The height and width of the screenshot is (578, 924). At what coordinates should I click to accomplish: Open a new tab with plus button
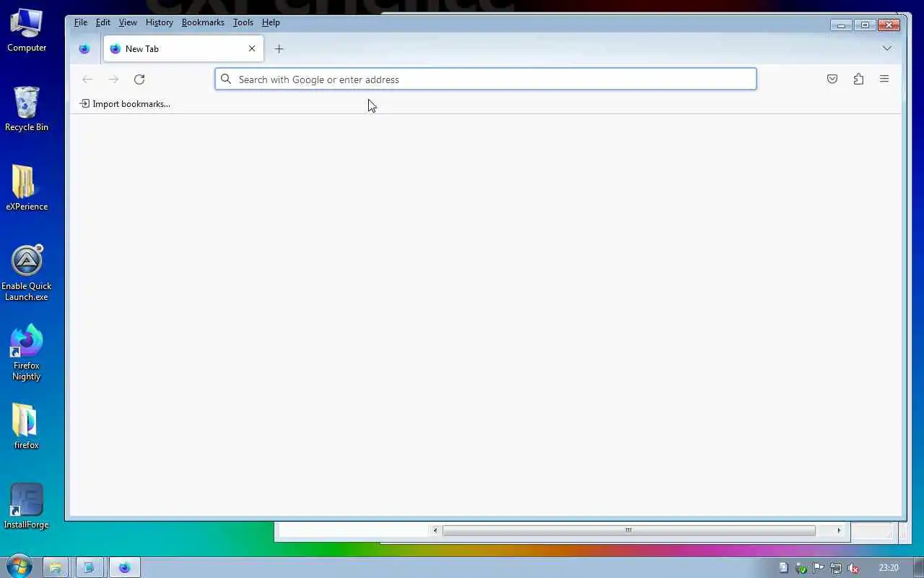[x=279, y=49]
